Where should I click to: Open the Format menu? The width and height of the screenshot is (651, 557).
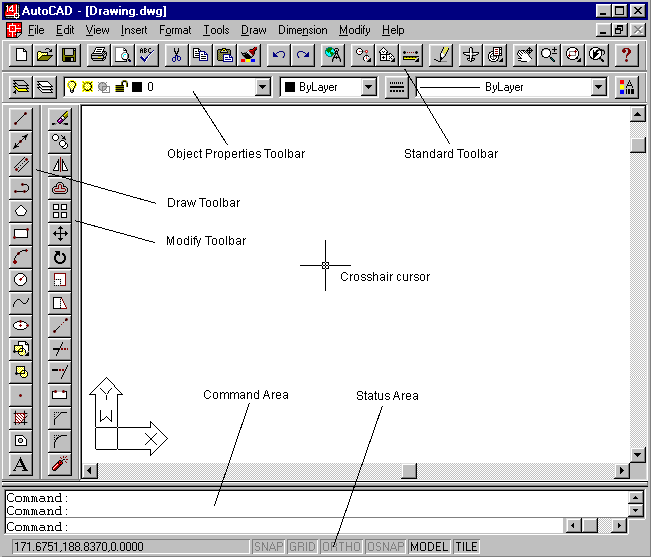pos(175,30)
